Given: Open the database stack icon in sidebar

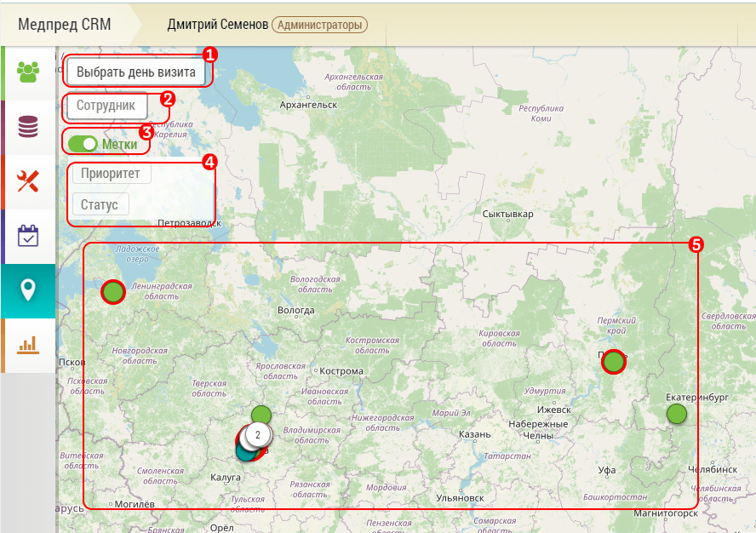Looking at the screenshot, I should click(28, 127).
